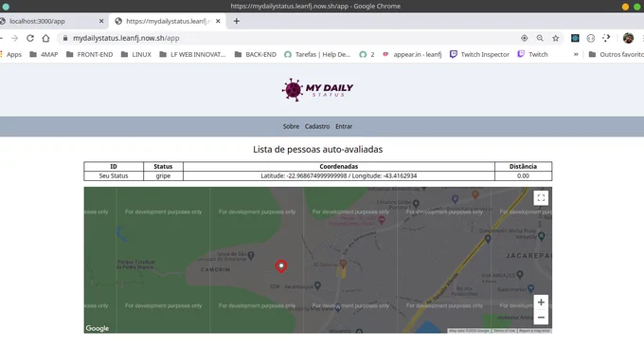Open the site lock security info
The image size is (644, 349).
tap(65, 38)
